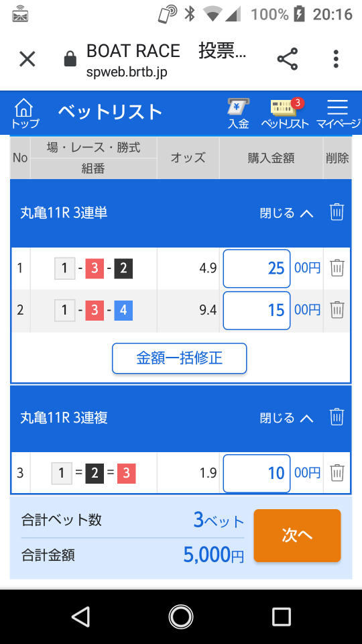
Task: Delete bet number 3 (1=2=3)
Action: pyautogui.click(x=337, y=472)
